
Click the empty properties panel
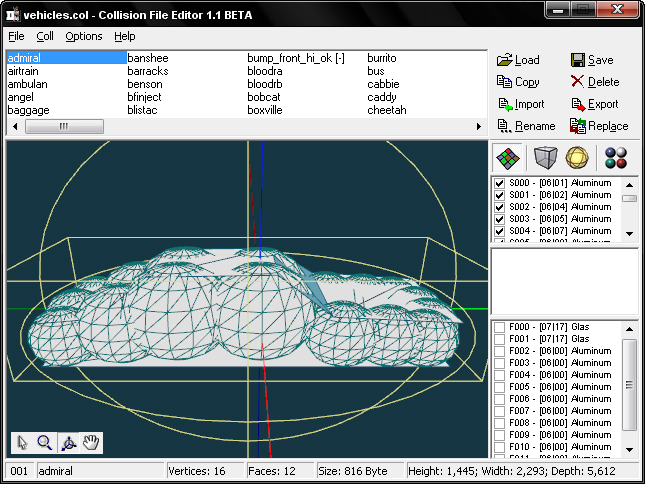[x=564, y=281]
